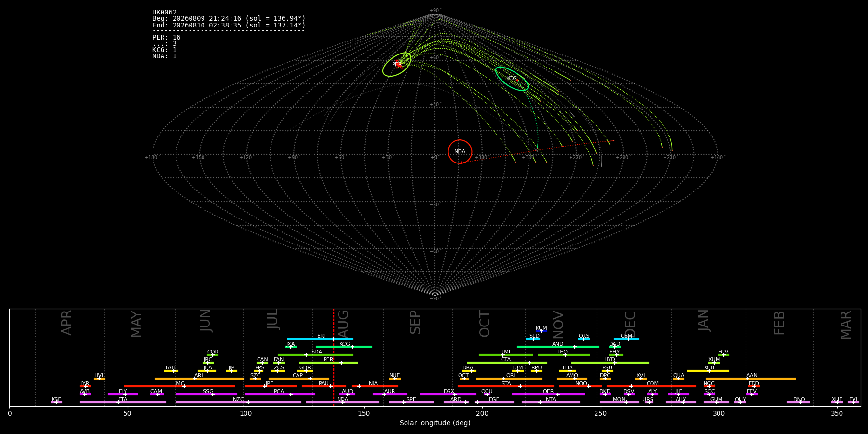
Task: Click the PER shower bar on timeline
Action: (328, 363)
